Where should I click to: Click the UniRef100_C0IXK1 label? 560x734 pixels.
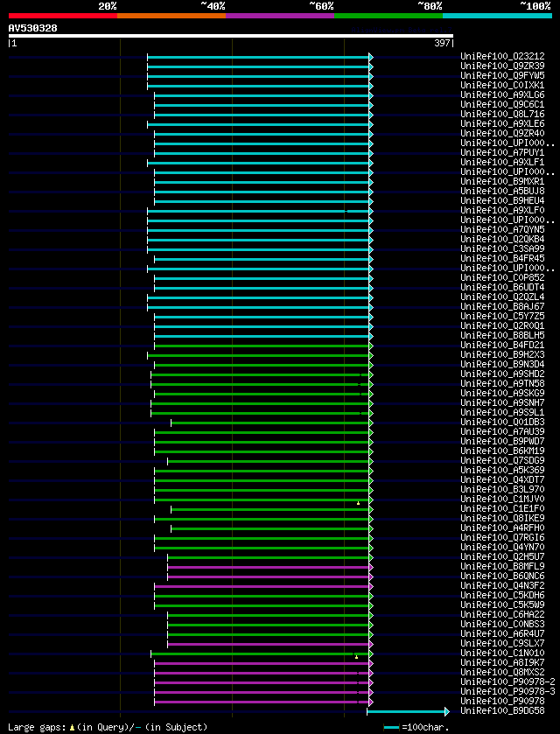pos(502,85)
